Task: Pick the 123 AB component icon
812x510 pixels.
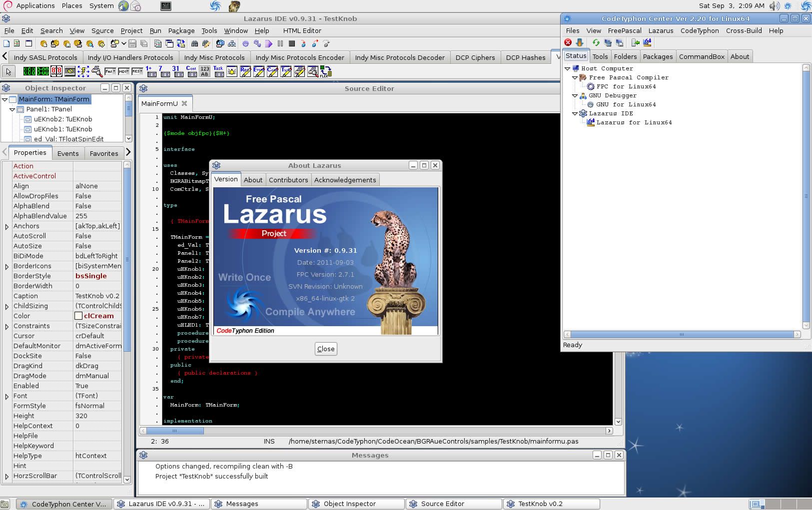Action: point(204,71)
